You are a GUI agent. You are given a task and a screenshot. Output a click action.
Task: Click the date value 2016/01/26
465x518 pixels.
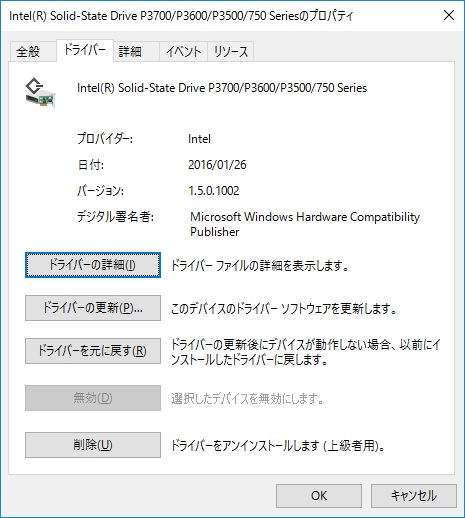tap(217, 165)
